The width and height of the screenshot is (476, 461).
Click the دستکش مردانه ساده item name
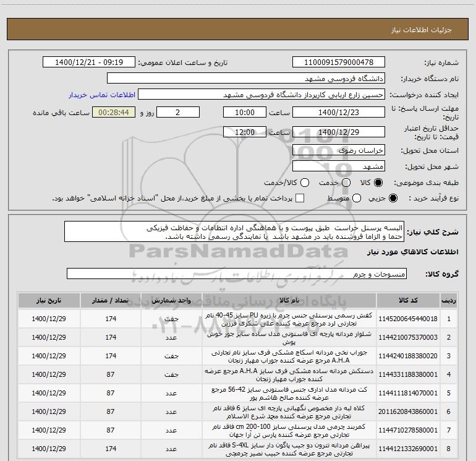point(289,375)
